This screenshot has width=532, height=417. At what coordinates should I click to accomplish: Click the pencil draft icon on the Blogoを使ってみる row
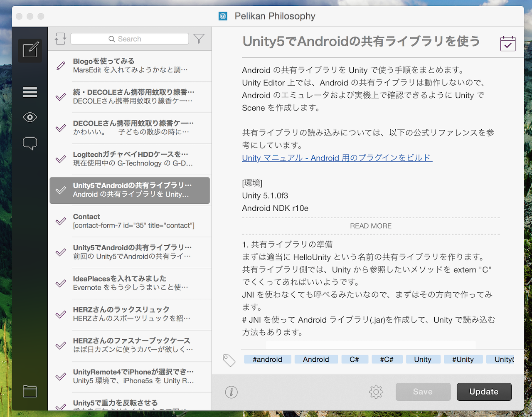[61, 66]
